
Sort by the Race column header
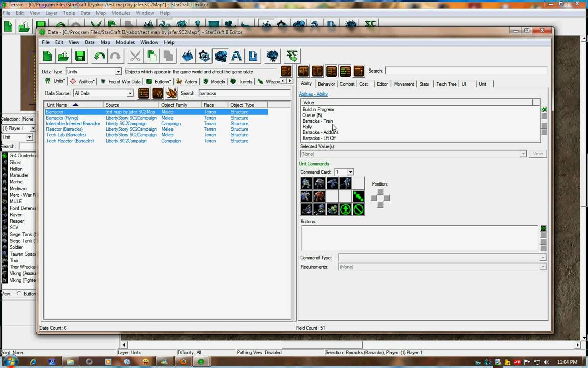214,105
